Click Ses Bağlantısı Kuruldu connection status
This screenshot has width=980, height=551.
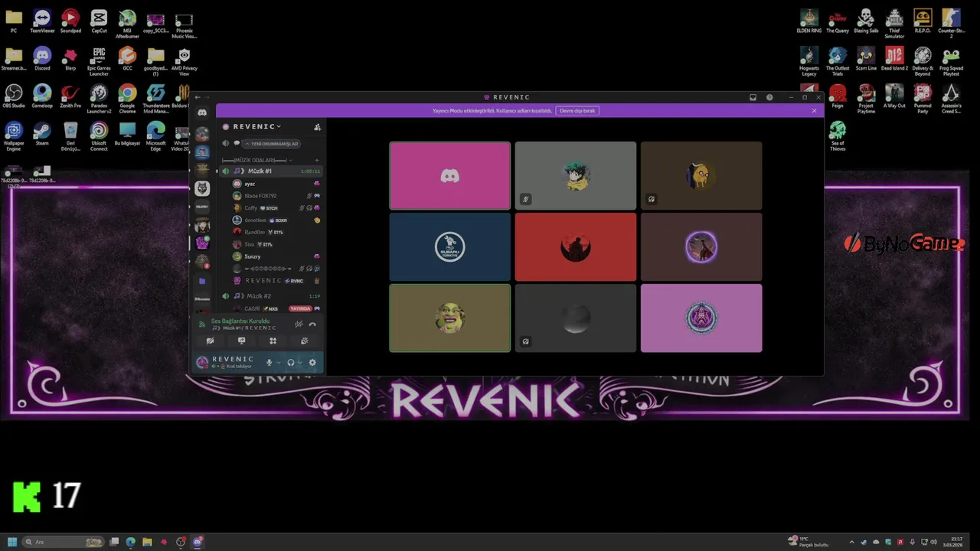240,321
